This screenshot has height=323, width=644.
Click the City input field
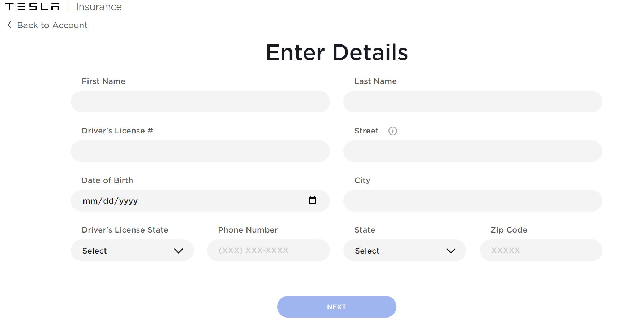(x=473, y=201)
